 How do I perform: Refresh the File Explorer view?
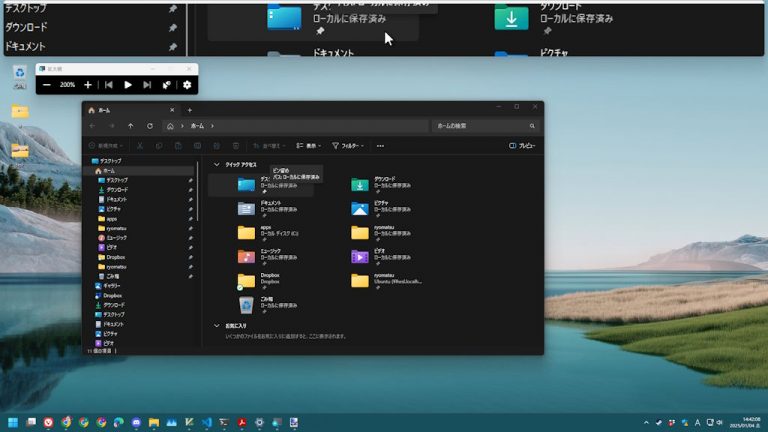pyautogui.click(x=150, y=126)
